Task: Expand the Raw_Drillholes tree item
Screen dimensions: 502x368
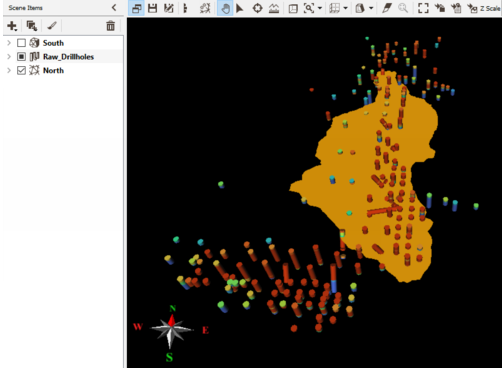Action: (x=9, y=57)
